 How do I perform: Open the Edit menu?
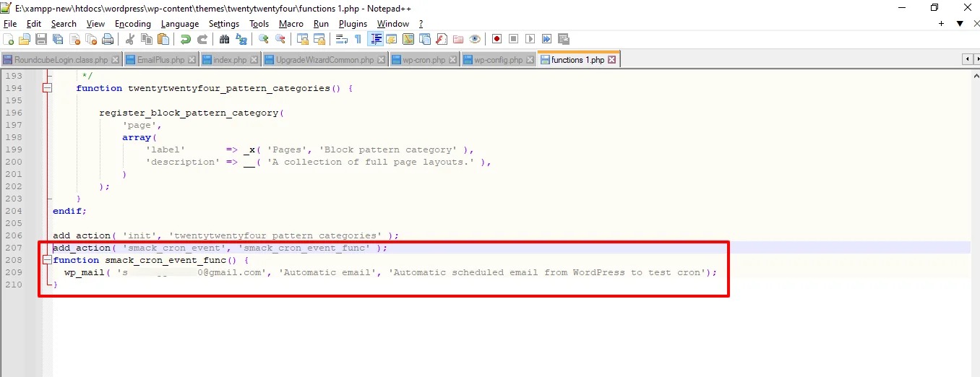click(34, 24)
